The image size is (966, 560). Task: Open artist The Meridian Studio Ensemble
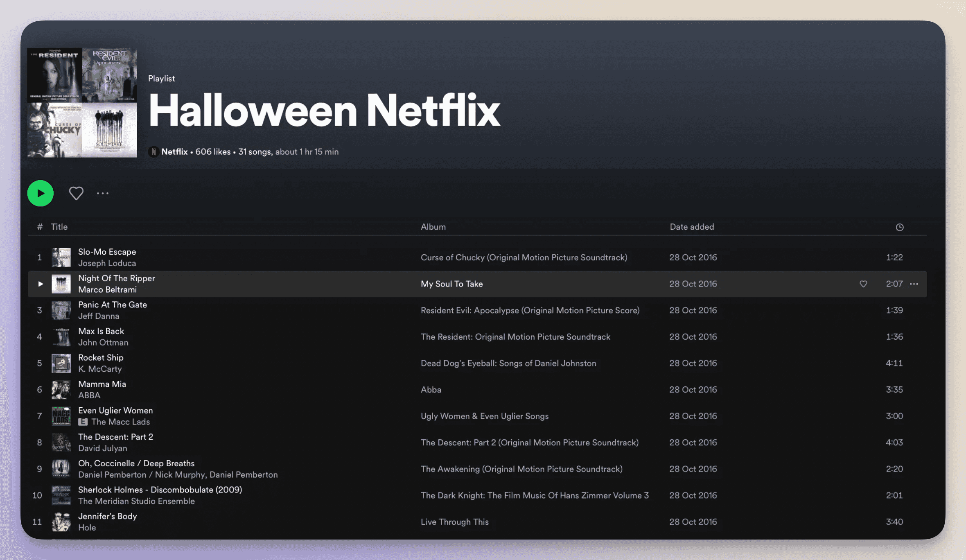(136, 501)
